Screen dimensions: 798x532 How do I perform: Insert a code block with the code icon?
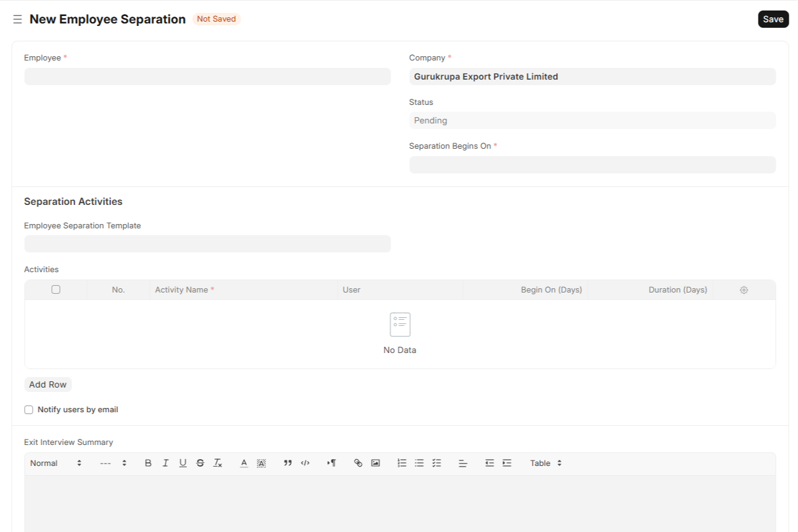point(305,463)
